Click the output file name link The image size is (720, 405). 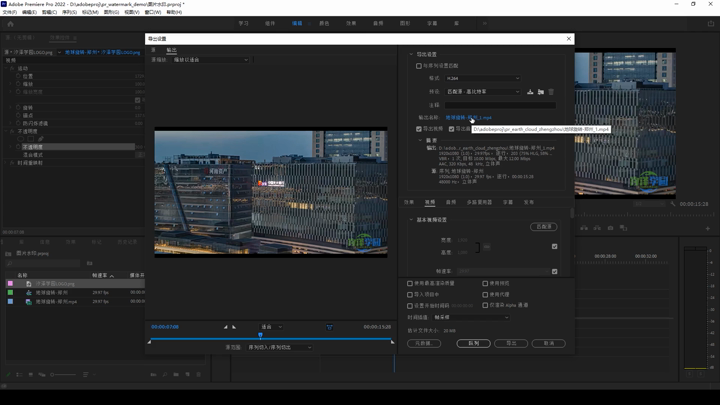pos(468,117)
